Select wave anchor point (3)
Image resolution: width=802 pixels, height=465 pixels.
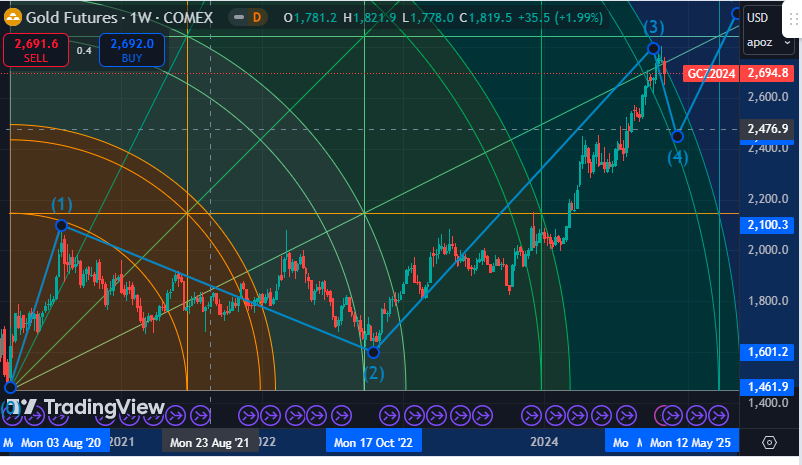point(653,49)
